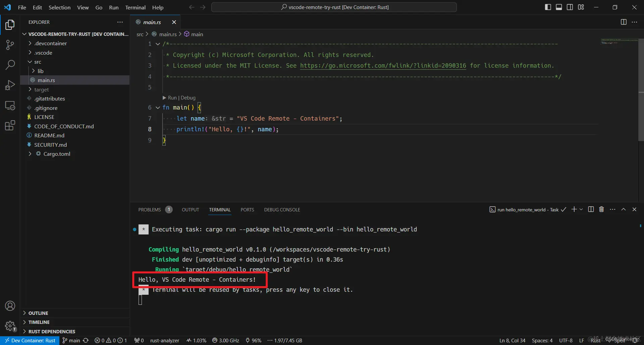Open the terminal launch profile dropdown arrow
644x345 pixels.
point(581,209)
